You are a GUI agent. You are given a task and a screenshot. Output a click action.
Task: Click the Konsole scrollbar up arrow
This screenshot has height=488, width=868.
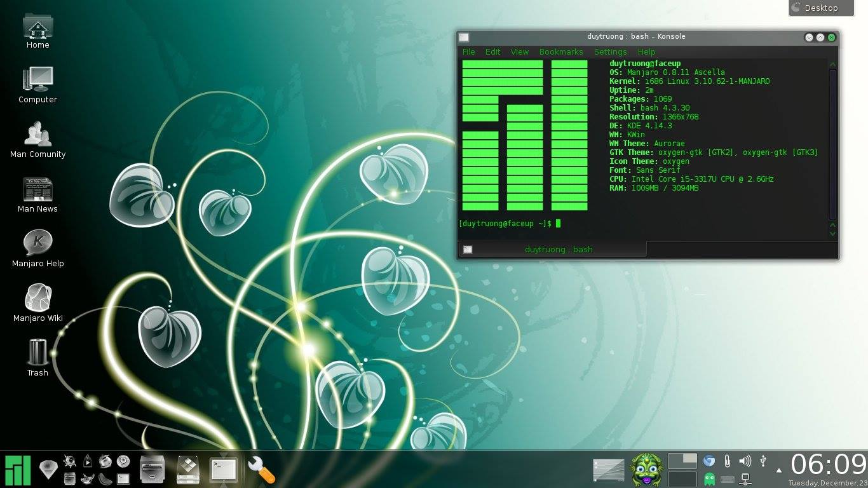pyautogui.click(x=833, y=64)
